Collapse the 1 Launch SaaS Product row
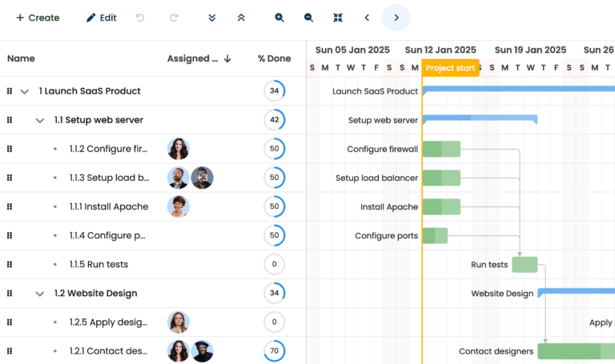The image size is (615, 364). pos(25,91)
